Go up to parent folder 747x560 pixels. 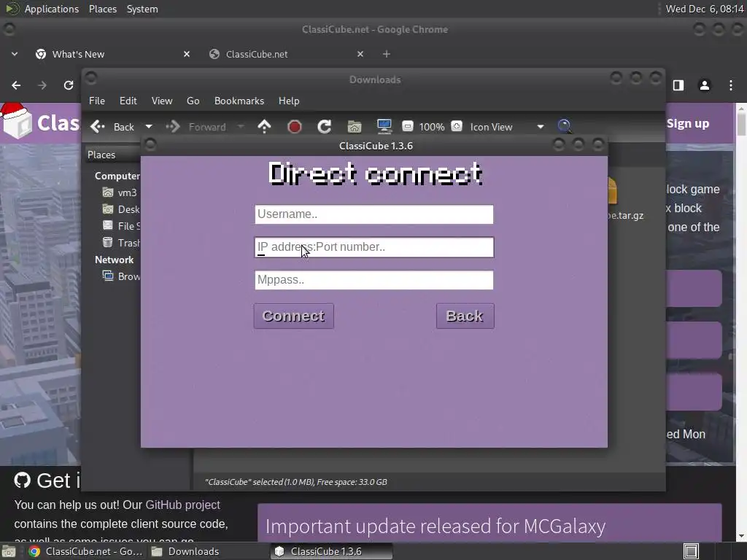tap(264, 126)
